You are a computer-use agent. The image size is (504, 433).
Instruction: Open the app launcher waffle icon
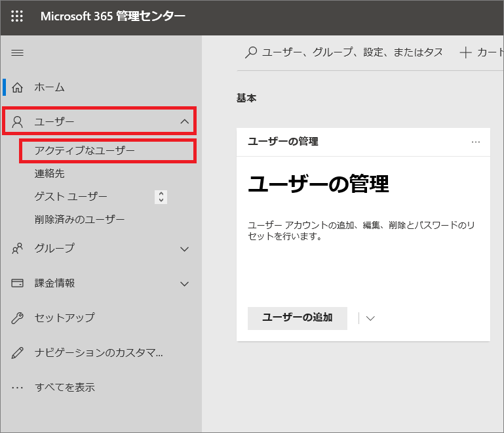pyautogui.click(x=17, y=16)
